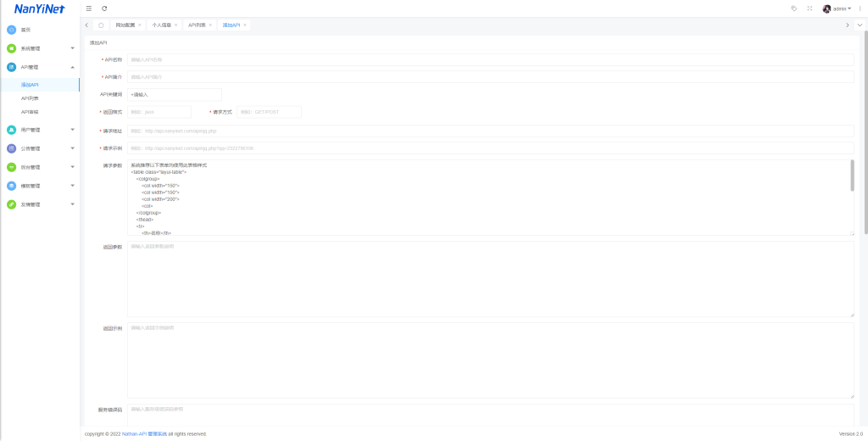Open API列表 from the sidebar submenu
Viewport: 868px width, 441px height.
click(x=30, y=98)
